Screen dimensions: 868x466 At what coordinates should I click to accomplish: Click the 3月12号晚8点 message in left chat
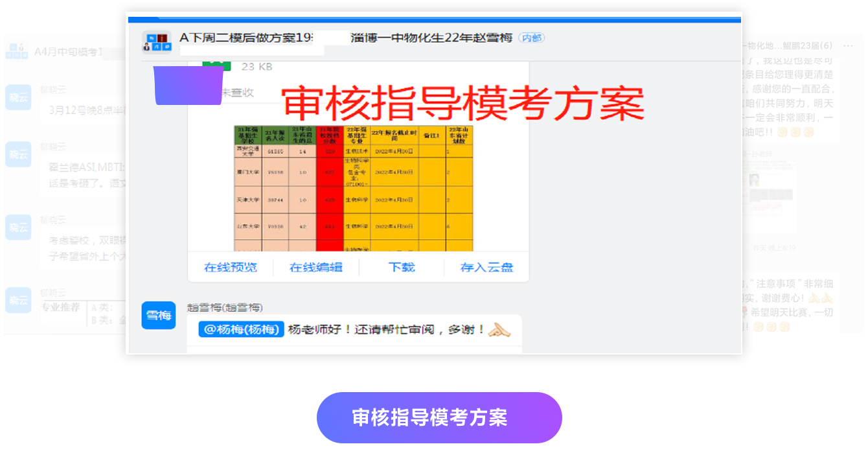tap(87, 110)
